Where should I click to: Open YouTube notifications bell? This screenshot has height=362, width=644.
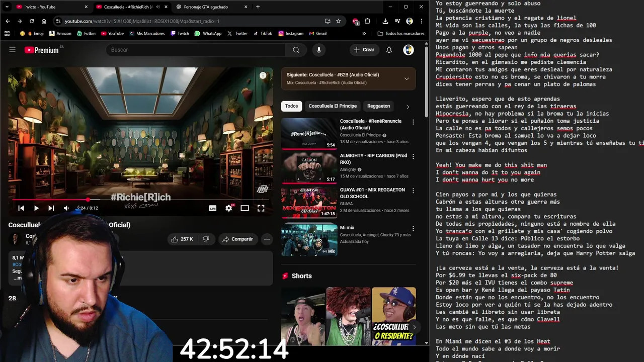[389, 50]
